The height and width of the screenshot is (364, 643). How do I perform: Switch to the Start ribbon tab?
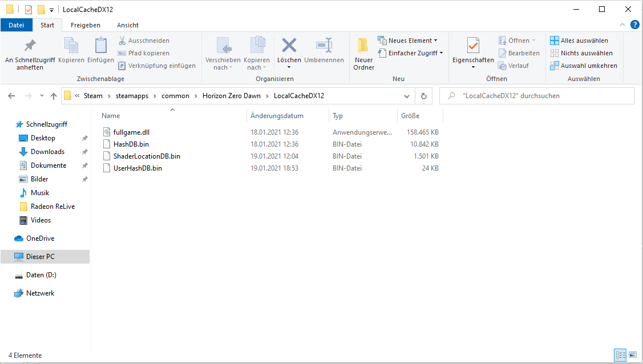47,25
